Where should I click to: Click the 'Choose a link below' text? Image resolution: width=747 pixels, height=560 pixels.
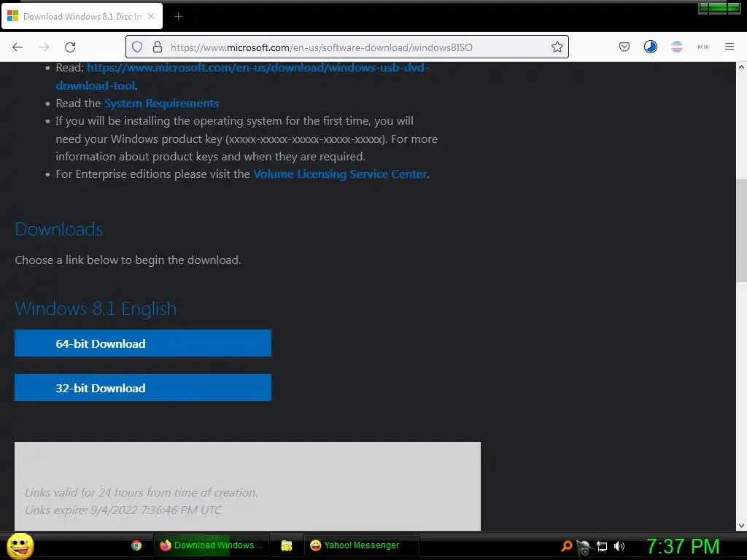[x=128, y=260]
